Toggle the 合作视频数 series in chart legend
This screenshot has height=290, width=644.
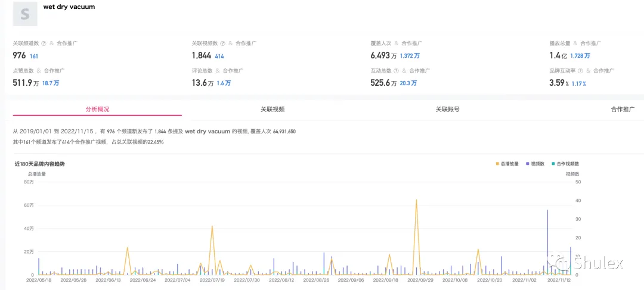coord(565,164)
